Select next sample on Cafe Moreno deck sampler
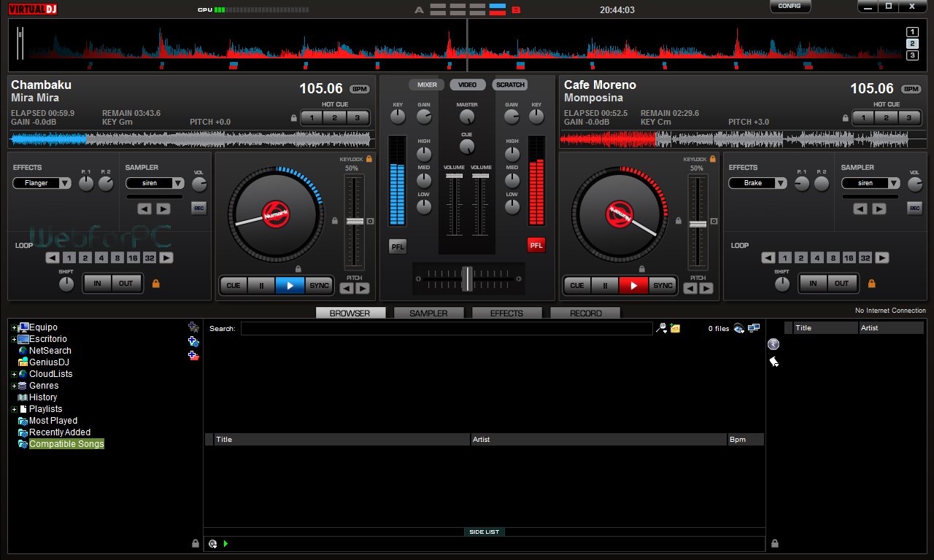 point(879,209)
